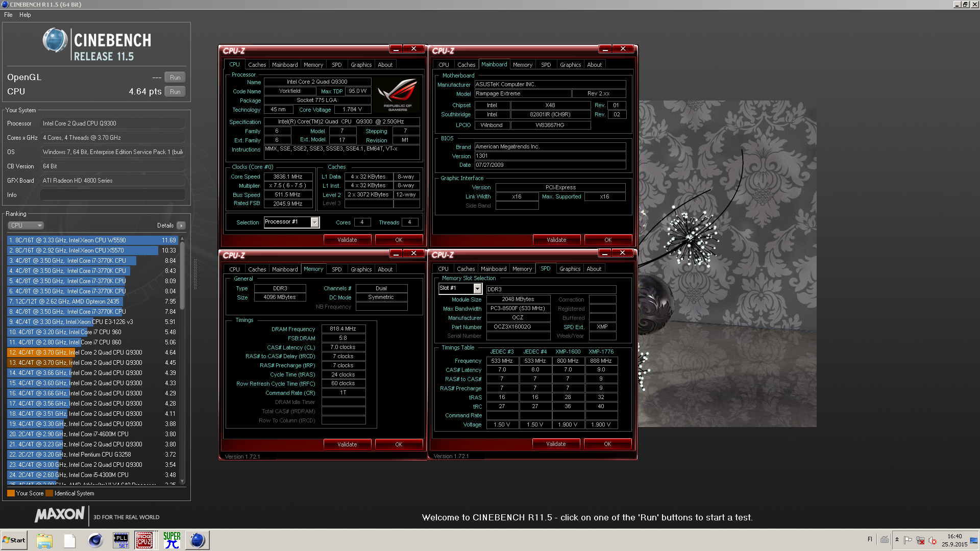Open the Action Center flag icon
Image resolution: width=980 pixels, height=551 pixels.
pyautogui.click(x=908, y=540)
